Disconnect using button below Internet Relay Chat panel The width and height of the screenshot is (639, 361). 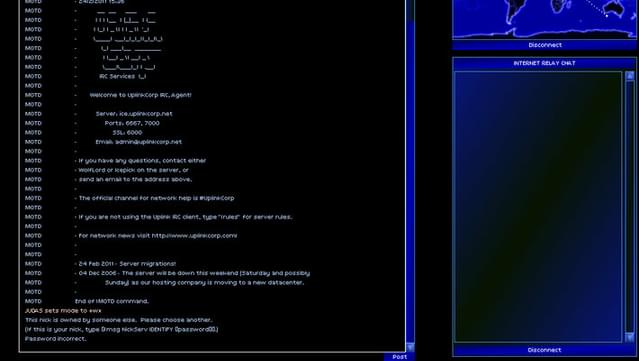[x=544, y=350]
